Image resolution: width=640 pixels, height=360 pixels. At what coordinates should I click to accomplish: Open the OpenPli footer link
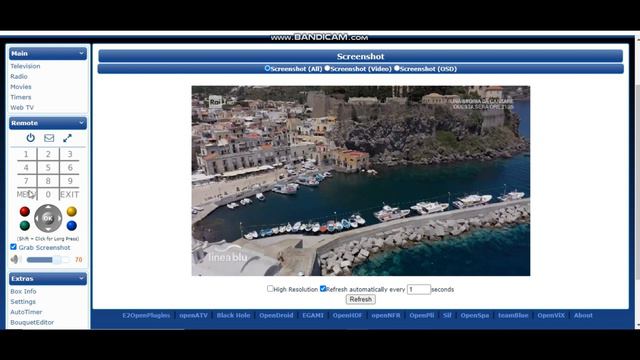pos(422,315)
